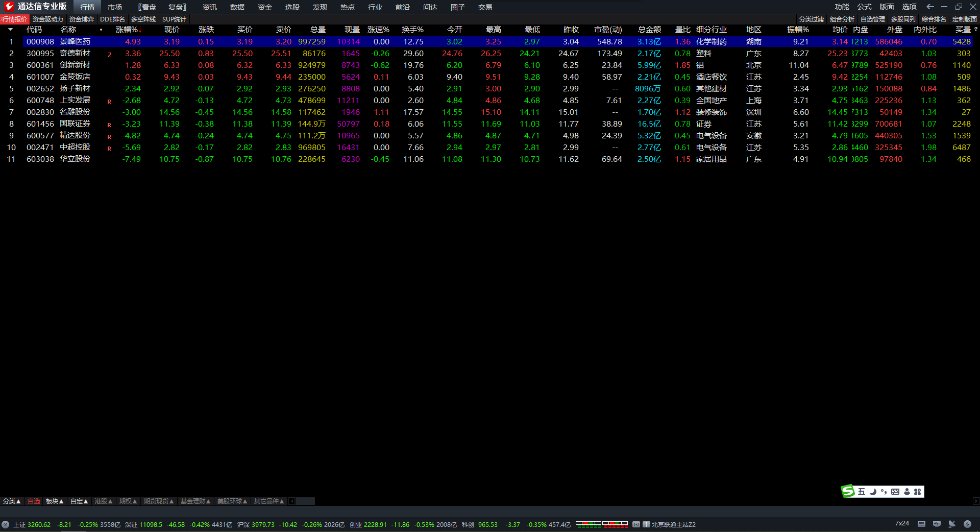Open the 选股 top menu

coord(292,7)
